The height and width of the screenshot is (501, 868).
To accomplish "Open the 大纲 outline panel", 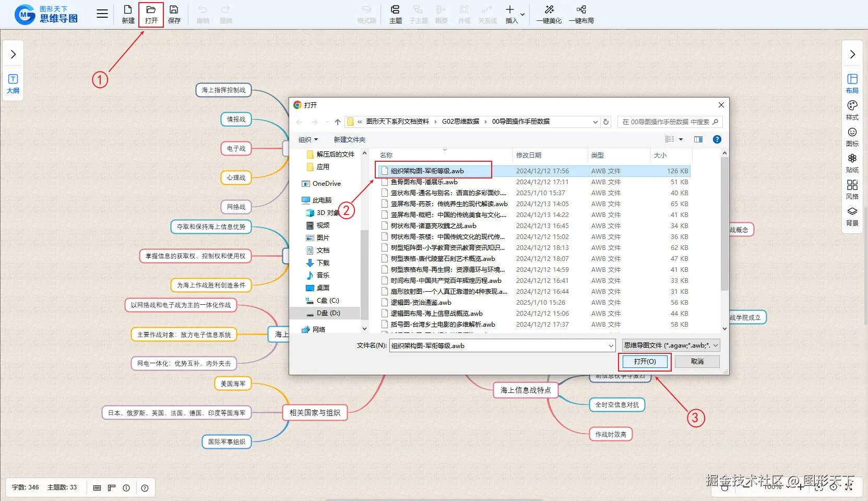I will (x=13, y=83).
